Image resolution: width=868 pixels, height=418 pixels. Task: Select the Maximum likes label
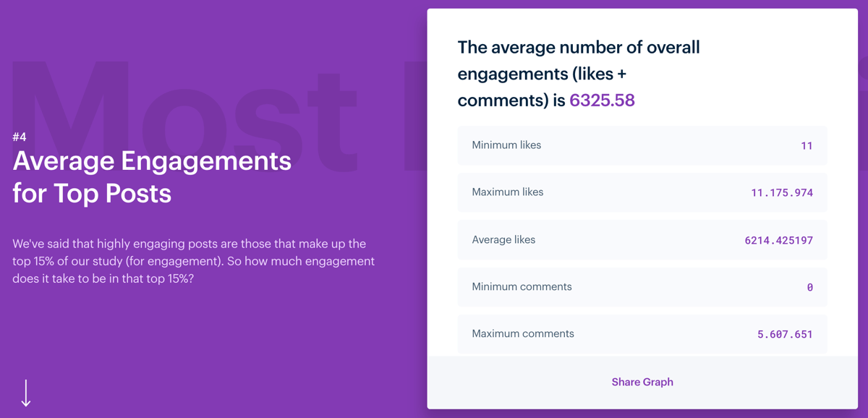click(x=507, y=192)
